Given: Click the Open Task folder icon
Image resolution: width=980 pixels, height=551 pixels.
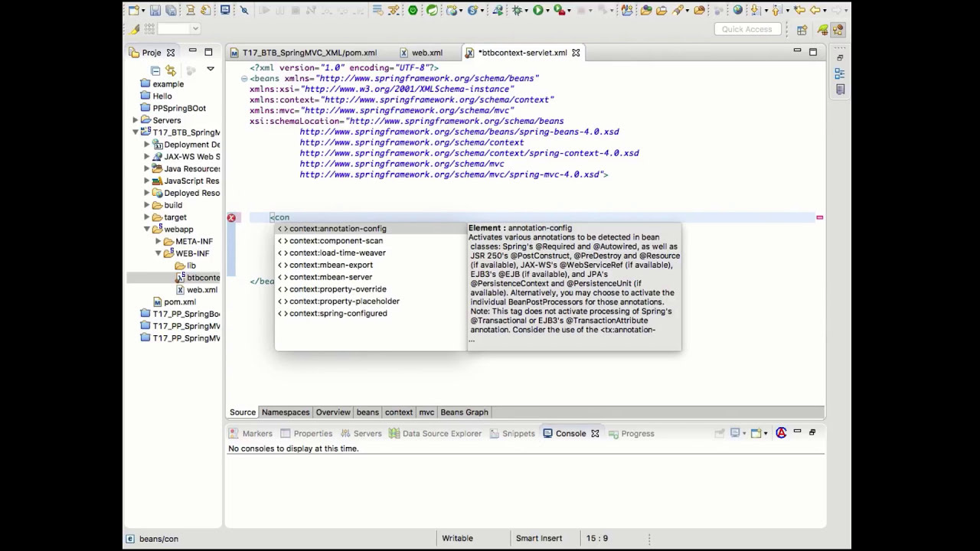Looking at the screenshot, I should coord(661,10).
